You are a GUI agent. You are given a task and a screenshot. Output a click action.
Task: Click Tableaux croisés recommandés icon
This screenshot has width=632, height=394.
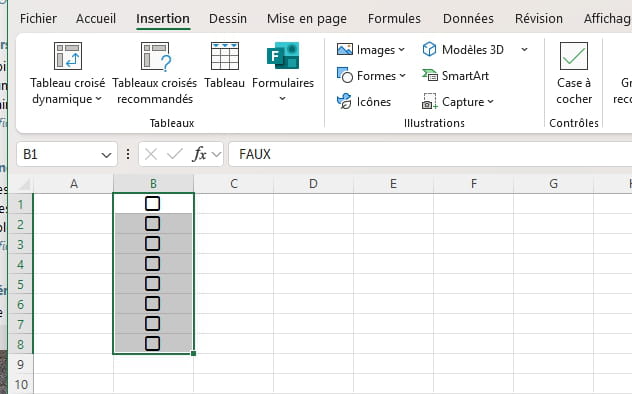pyautogui.click(x=156, y=56)
